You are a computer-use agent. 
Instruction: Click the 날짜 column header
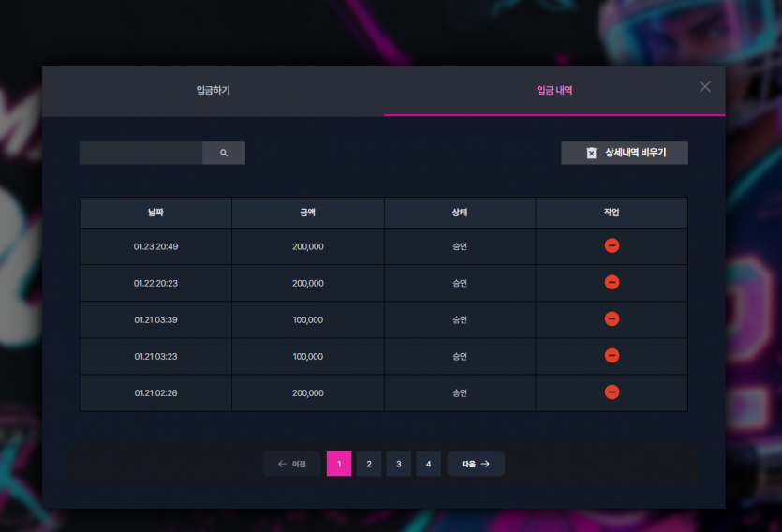coord(155,213)
